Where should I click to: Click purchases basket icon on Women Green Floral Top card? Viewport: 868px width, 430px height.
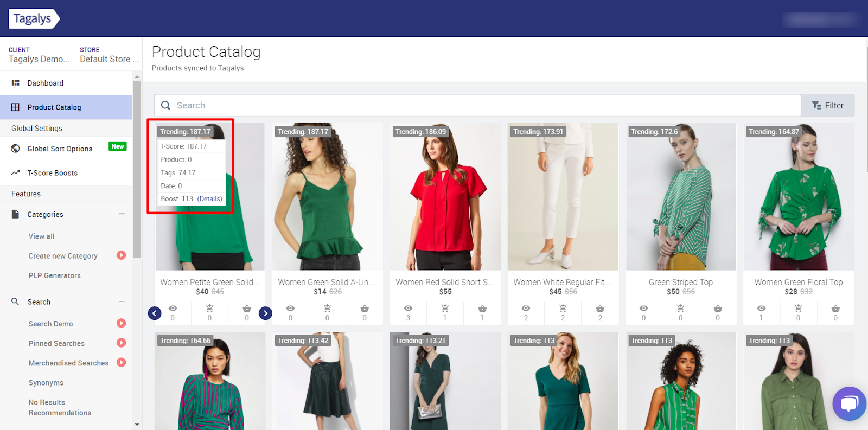[x=835, y=308]
